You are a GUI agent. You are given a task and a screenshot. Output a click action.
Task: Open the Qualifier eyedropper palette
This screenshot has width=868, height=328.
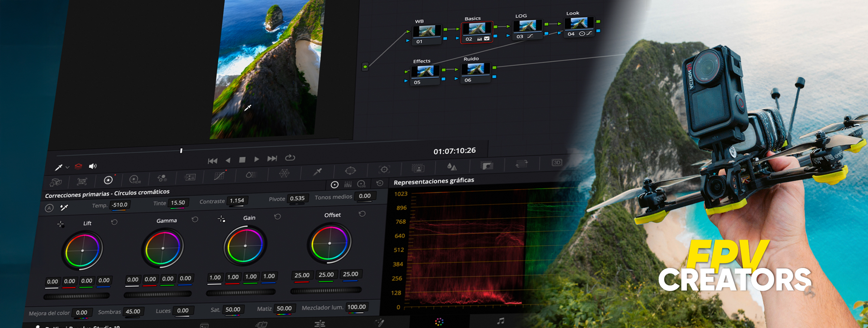click(x=317, y=172)
